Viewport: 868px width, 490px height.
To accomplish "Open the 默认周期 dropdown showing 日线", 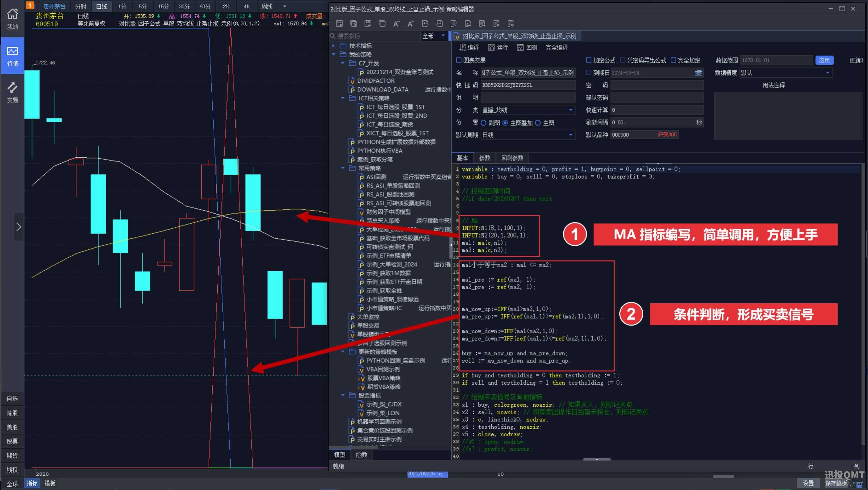I will 528,135.
